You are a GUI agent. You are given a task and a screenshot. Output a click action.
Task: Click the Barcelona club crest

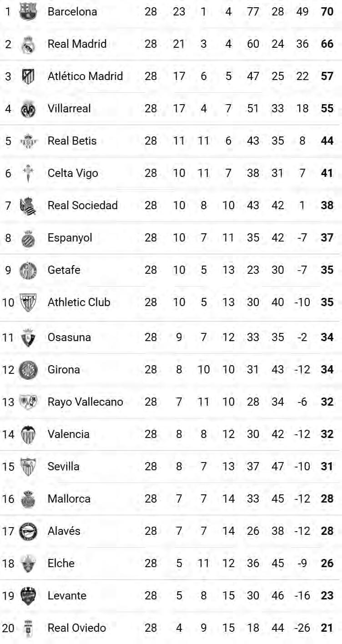pyautogui.click(x=28, y=11)
